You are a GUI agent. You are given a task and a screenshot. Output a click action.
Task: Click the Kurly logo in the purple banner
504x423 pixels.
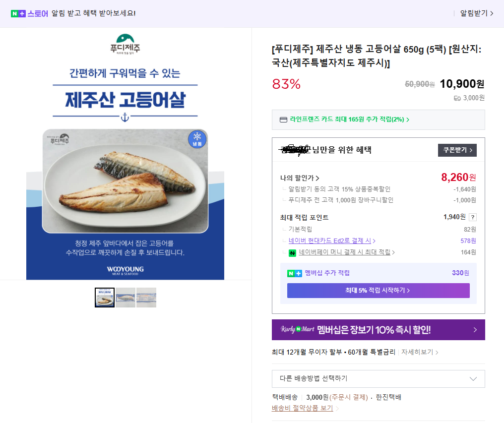click(x=288, y=329)
